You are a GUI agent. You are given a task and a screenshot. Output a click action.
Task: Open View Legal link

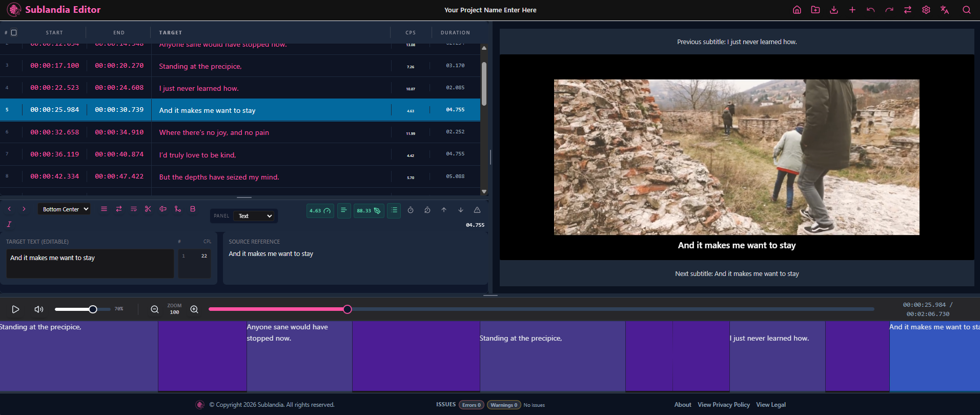click(x=771, y=405)
